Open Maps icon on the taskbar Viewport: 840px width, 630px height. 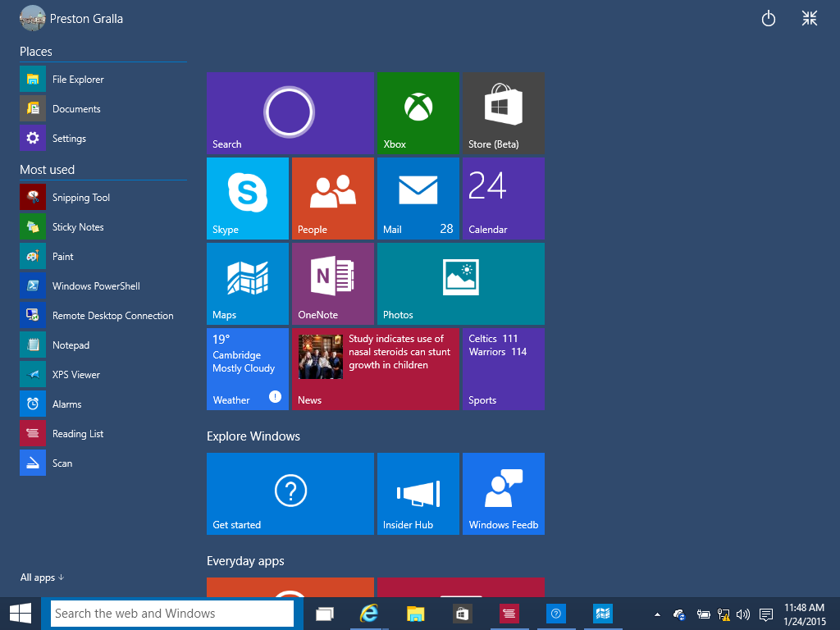[x=603, y=614]
